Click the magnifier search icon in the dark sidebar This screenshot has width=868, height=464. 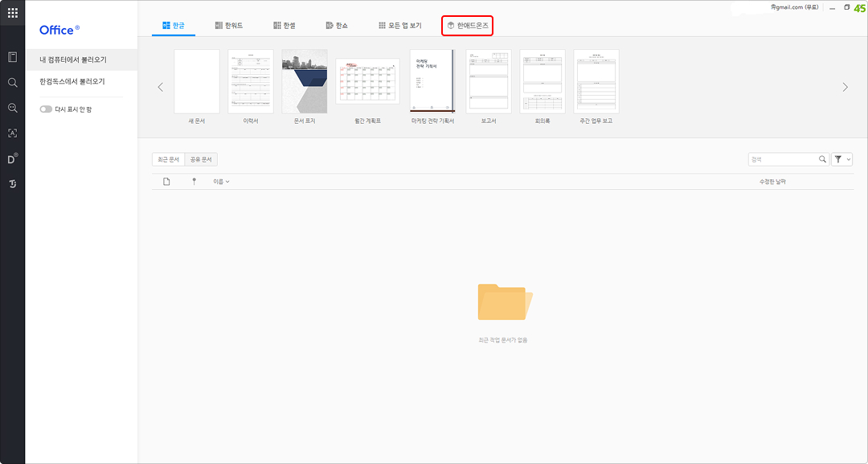point(12,82)
